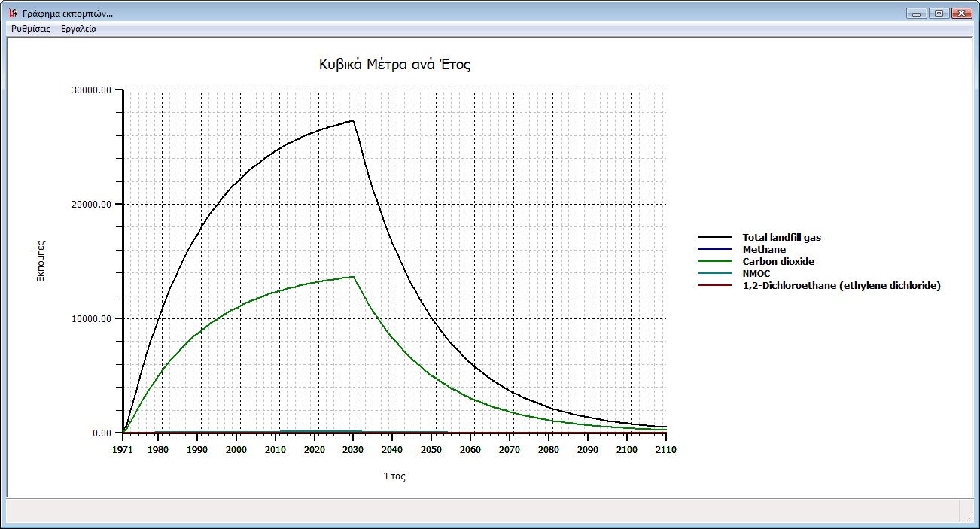Screen dimensions: 980x529
Task: Click the black Total landfill gas legend line
Action: click(714, 238)
